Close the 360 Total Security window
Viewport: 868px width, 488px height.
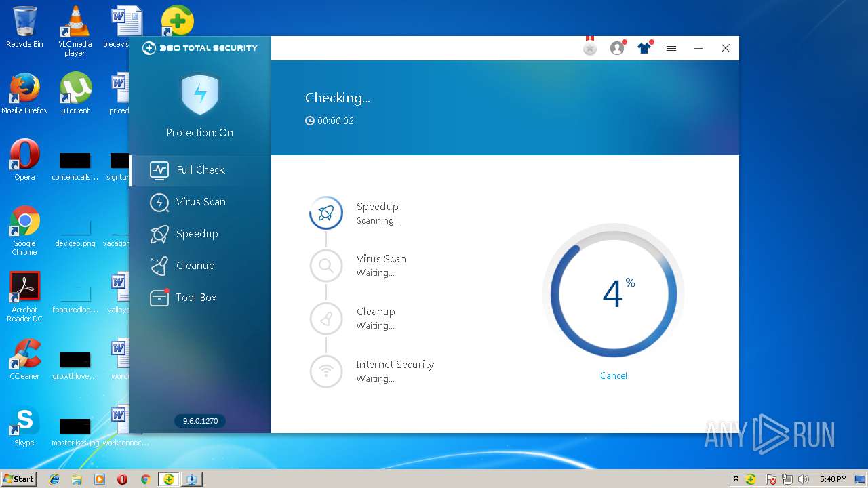pyautogui.click(x=726, y=48)
